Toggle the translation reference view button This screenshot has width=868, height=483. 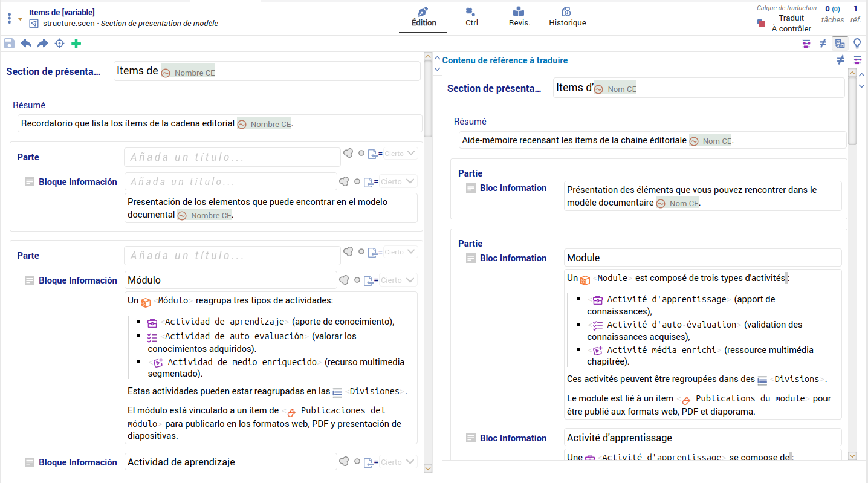tap(840, 44)
